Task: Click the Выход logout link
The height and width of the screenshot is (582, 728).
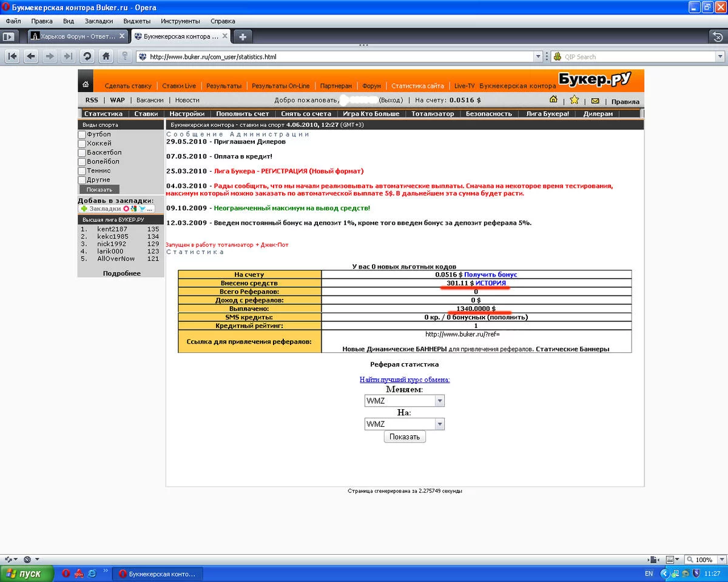Action: coord(391,101)
